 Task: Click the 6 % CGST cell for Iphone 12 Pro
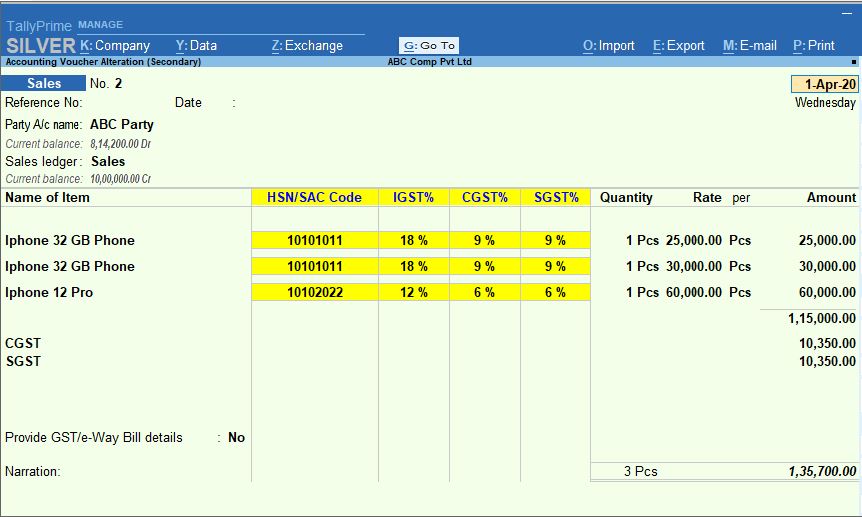click(x=485, y=292)
